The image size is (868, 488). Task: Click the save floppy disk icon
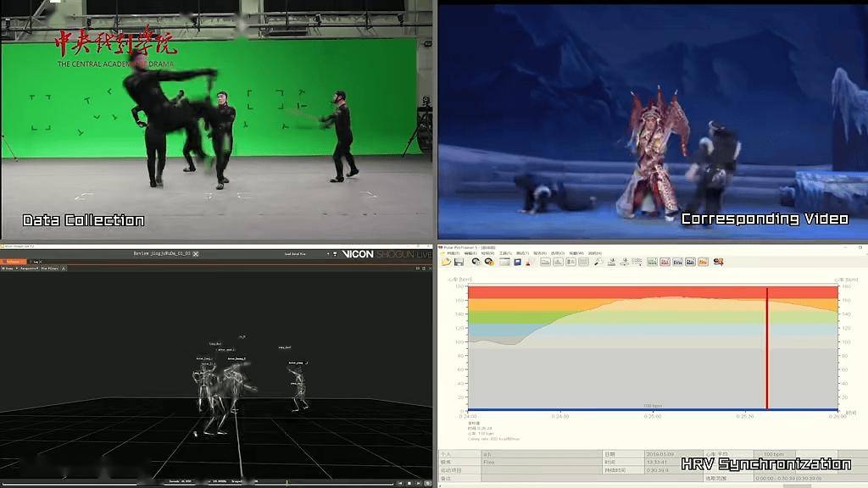(459, 262)
